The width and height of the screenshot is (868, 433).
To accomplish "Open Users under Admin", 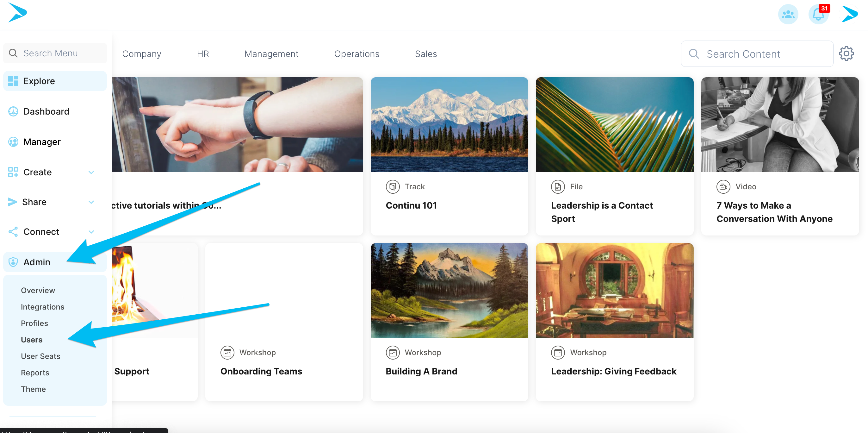I will coord(32,340).
